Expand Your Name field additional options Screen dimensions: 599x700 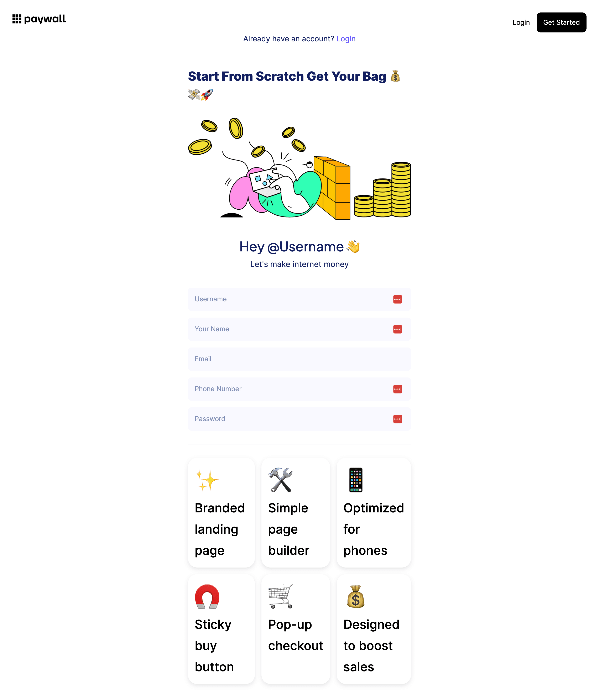click(397, 329)
